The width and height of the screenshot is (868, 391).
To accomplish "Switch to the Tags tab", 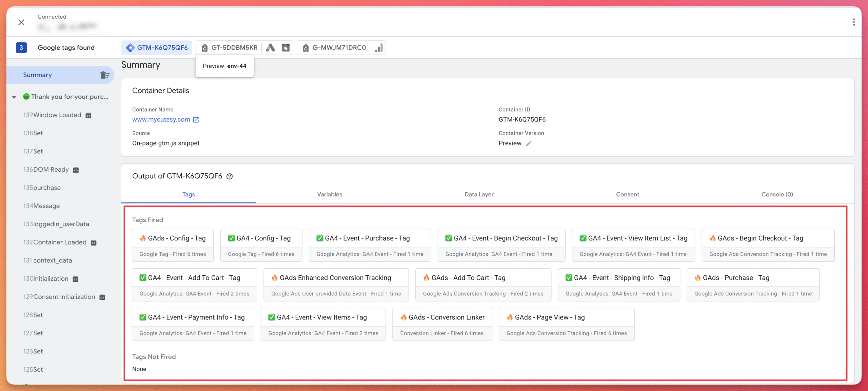I will [x=189, y=195].
